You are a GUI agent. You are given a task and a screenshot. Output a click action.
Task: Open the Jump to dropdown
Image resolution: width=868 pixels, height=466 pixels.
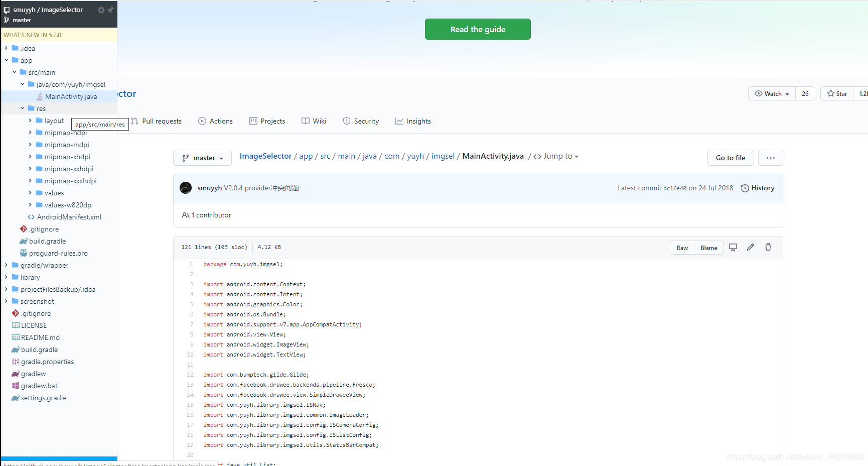pyautogui.click(x=556, y=157)
